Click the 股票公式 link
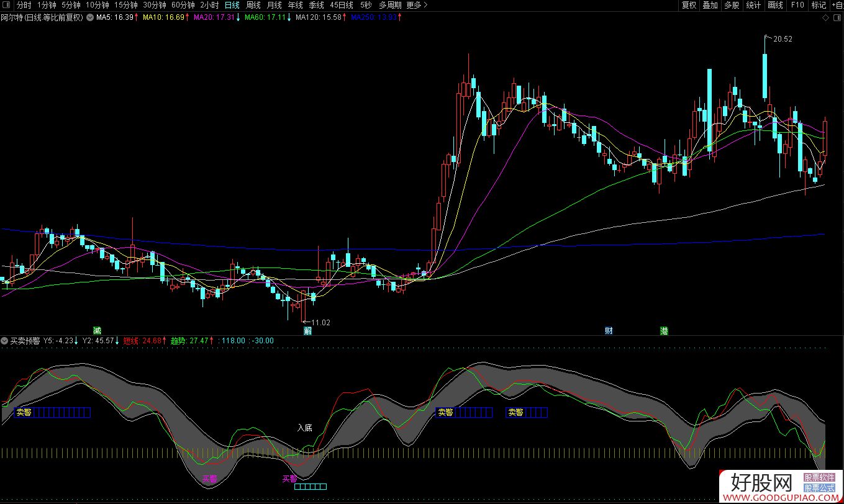Viewport: 844px width, 504px height. [820, 488]
